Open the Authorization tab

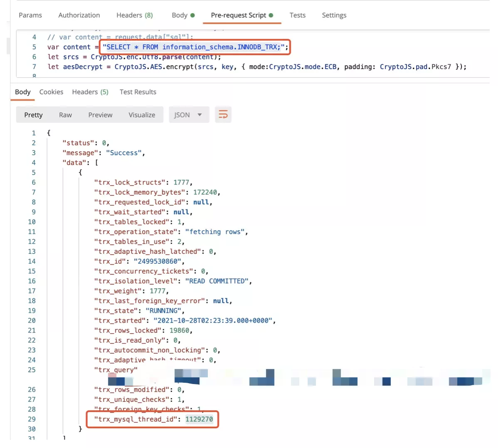click(x=79, y=15)
